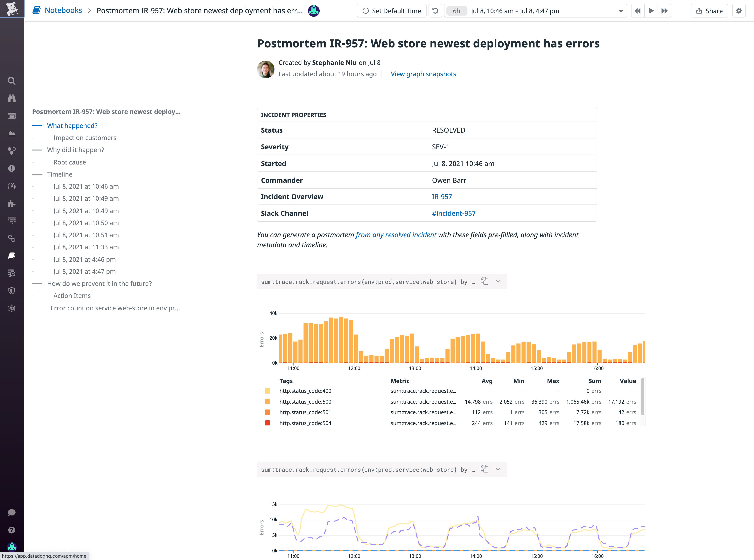
Task: Open the Notebooks icon in sidebar
Action: [x=11, y=256]
